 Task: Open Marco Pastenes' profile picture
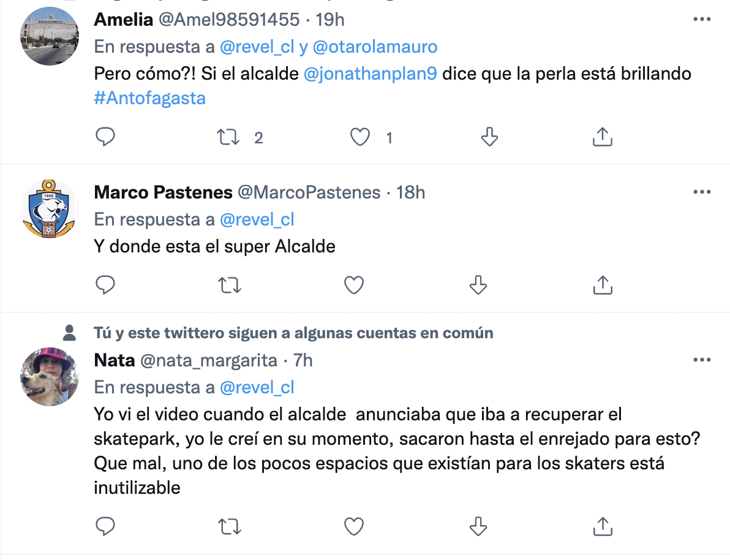click(x=50, y=209)
